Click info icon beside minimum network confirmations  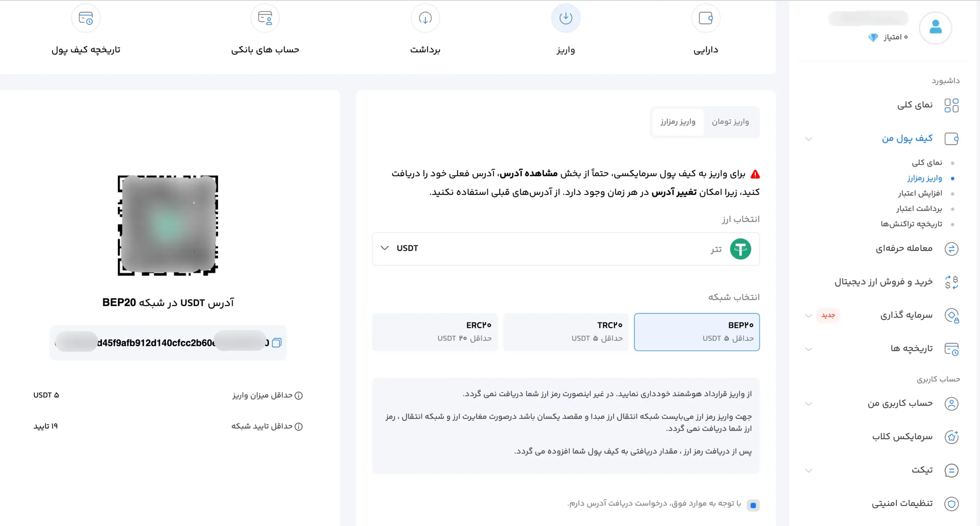click(299, 427)
